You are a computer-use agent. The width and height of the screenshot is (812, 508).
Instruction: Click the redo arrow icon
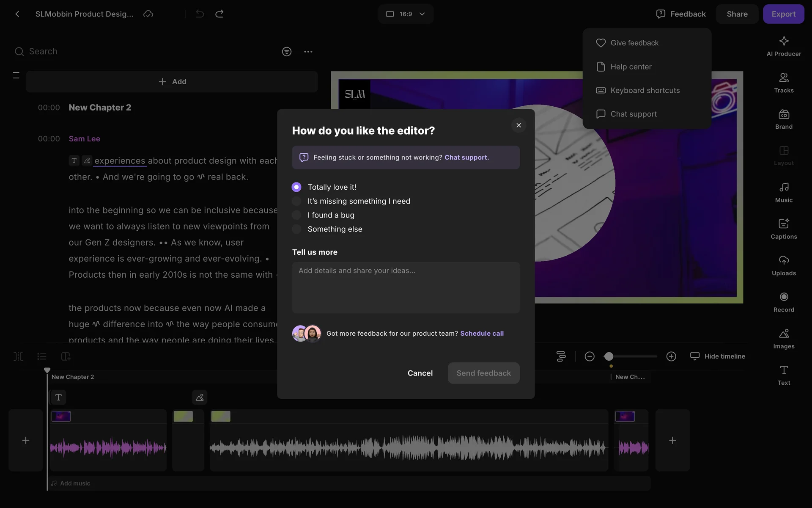[x=219, y=14]
